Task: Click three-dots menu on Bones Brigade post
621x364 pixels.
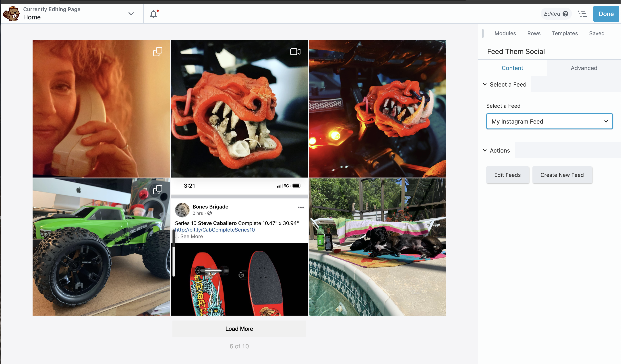Action: coord(301,207)
